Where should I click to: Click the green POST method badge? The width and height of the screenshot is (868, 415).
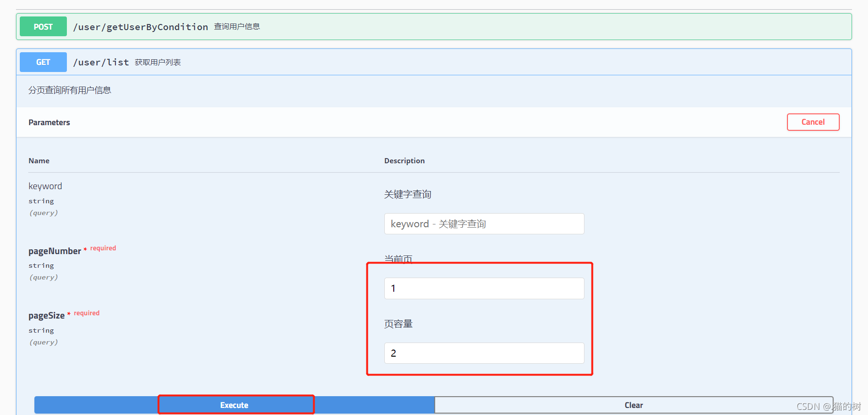43,27
